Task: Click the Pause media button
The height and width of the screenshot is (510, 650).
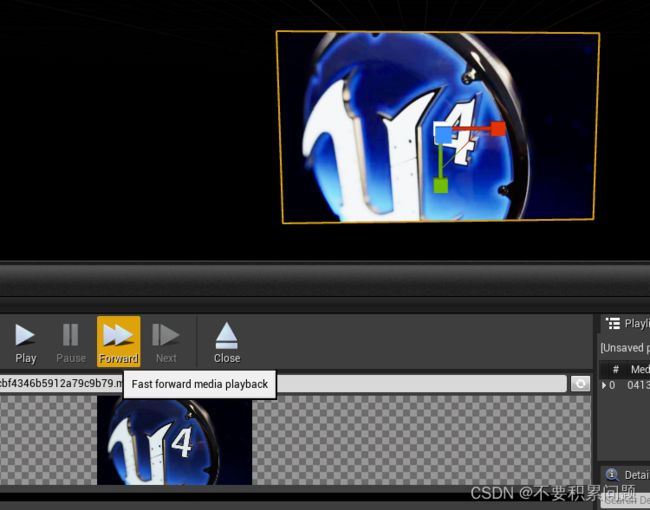Action: tap(71, 343)
